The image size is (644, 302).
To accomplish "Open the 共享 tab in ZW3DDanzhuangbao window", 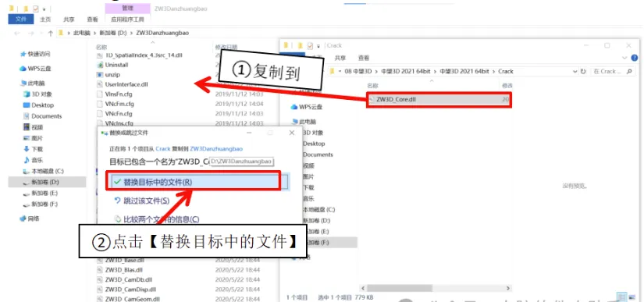I will [69, 20].
